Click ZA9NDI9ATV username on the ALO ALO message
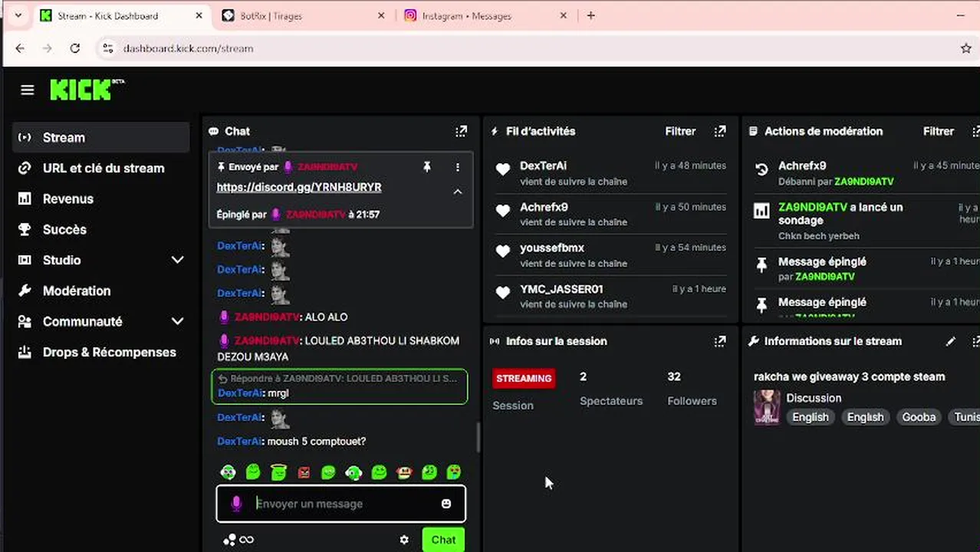Viewport: 980px width, 552px height. (x=267, y=317)
